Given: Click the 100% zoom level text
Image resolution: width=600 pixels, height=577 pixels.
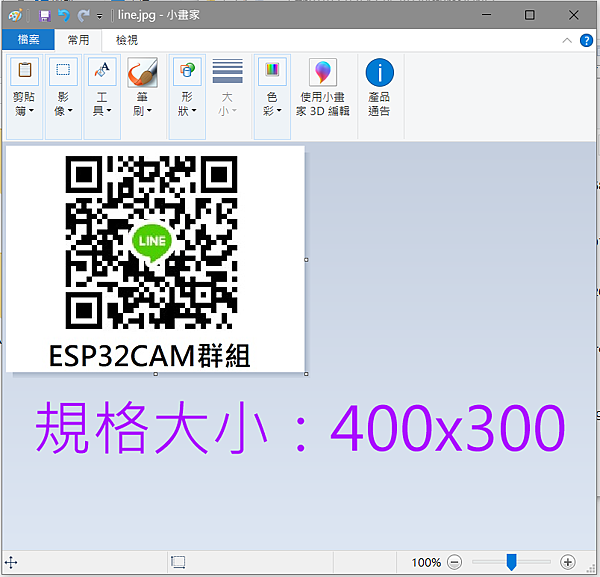Looking at the screenshot, I should tap(426, 562).
